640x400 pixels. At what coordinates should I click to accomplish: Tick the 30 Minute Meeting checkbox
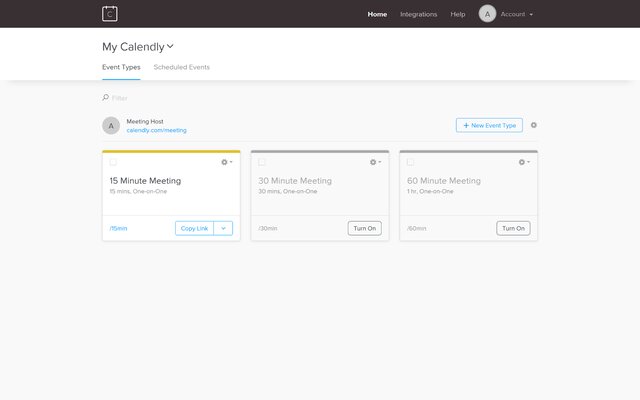[262, 162]
